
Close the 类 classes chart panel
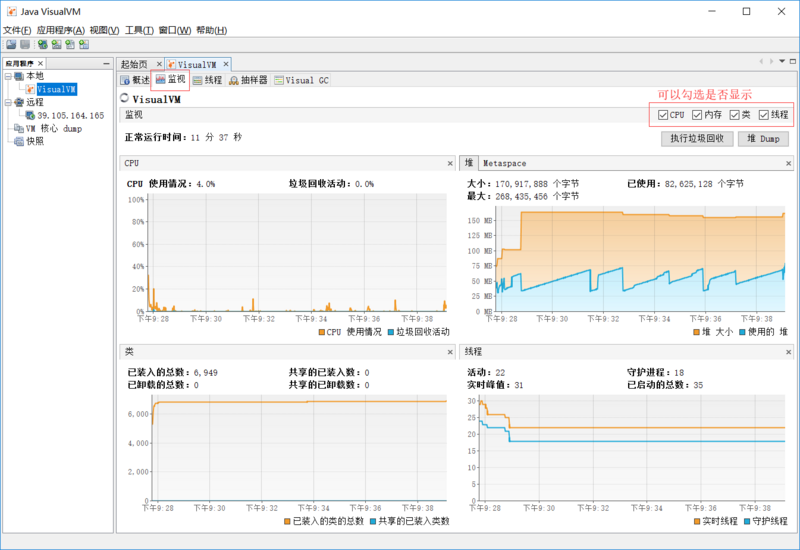pyautogui.click(x=450, y=352)
